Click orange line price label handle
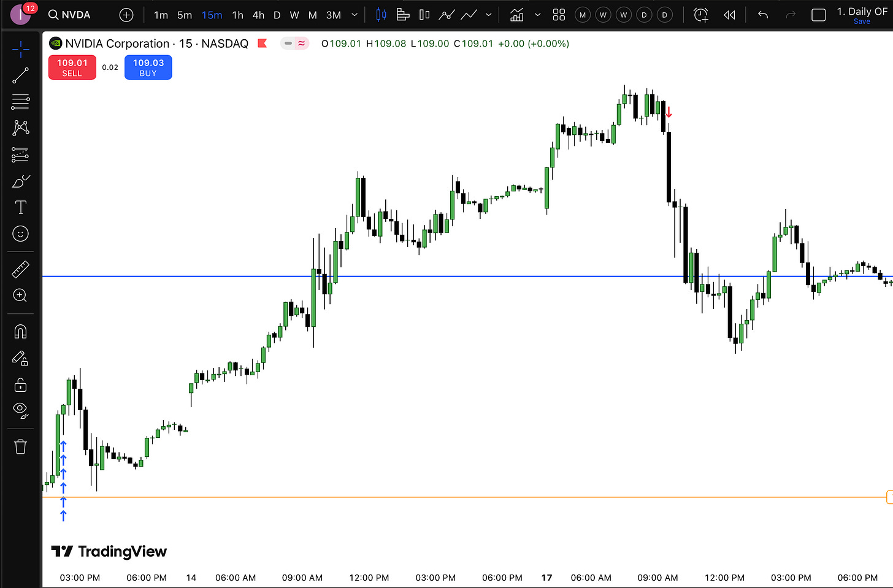The image size is (893, 588). click(x=890, y=497)
